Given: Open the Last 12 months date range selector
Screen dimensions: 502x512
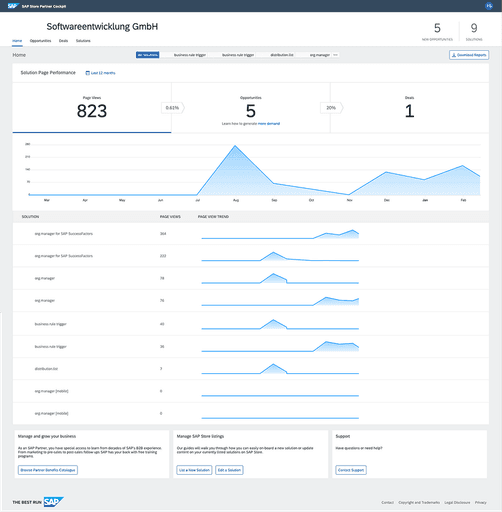Looking at the screenshot, I should click(x=100, y=73).
